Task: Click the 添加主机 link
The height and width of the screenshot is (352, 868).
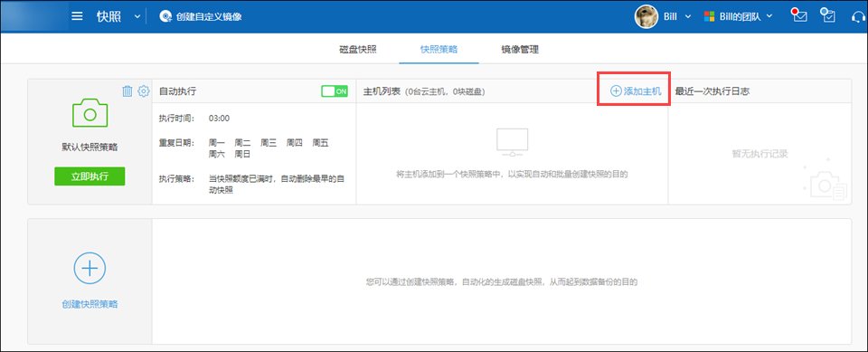Action: coord(636,91)
